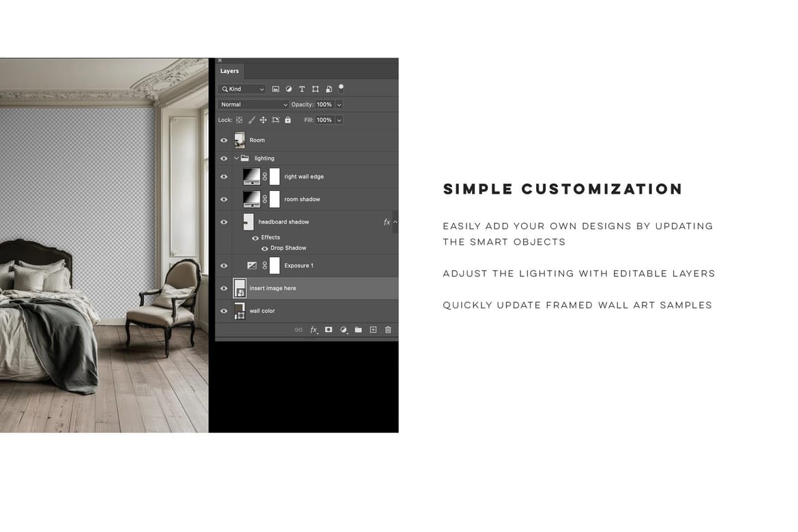This screenshot has width=798, height=532.
Task: Hide the Room layer
Action: tap(224, 140)
